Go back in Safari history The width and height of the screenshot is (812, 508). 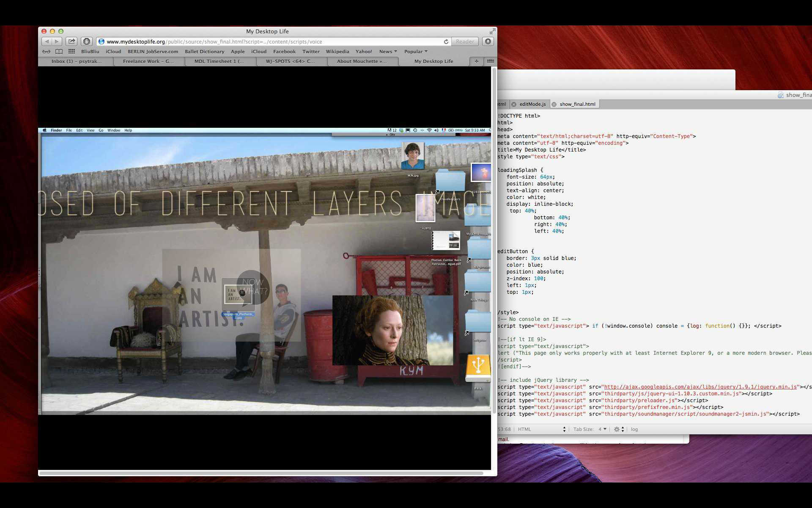click(x=47, y=41)
